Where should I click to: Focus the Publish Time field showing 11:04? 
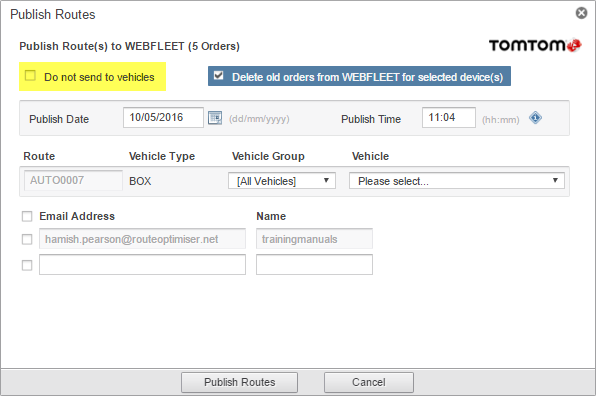pos(449,117)
